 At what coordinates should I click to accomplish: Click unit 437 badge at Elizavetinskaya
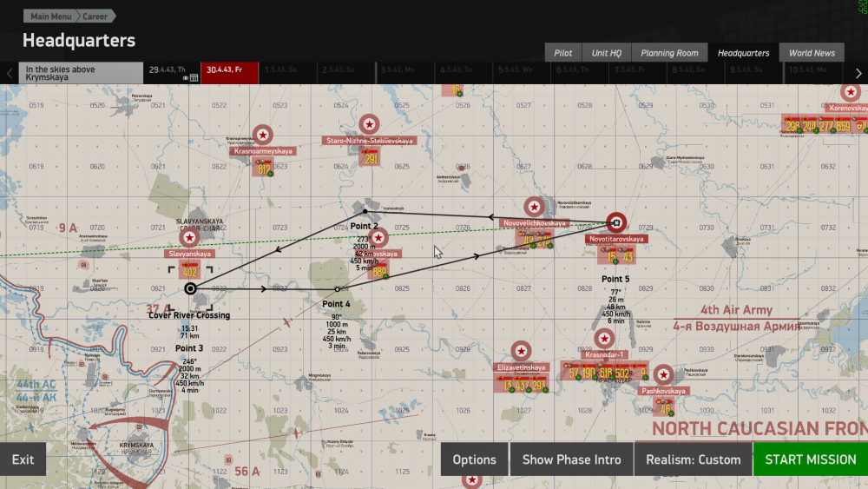(522, 384)
